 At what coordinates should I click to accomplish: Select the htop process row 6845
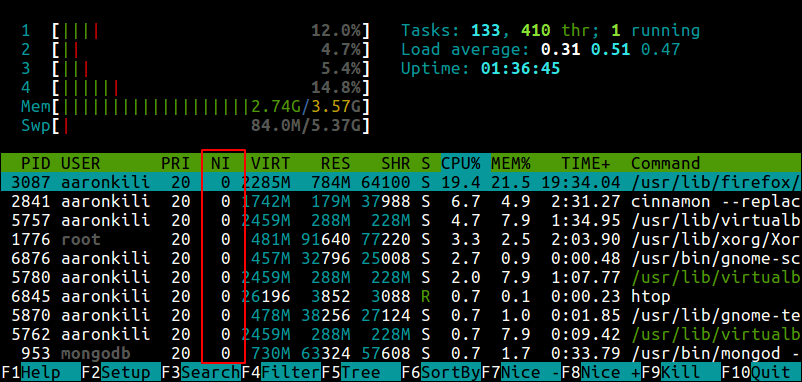point(401,297)
